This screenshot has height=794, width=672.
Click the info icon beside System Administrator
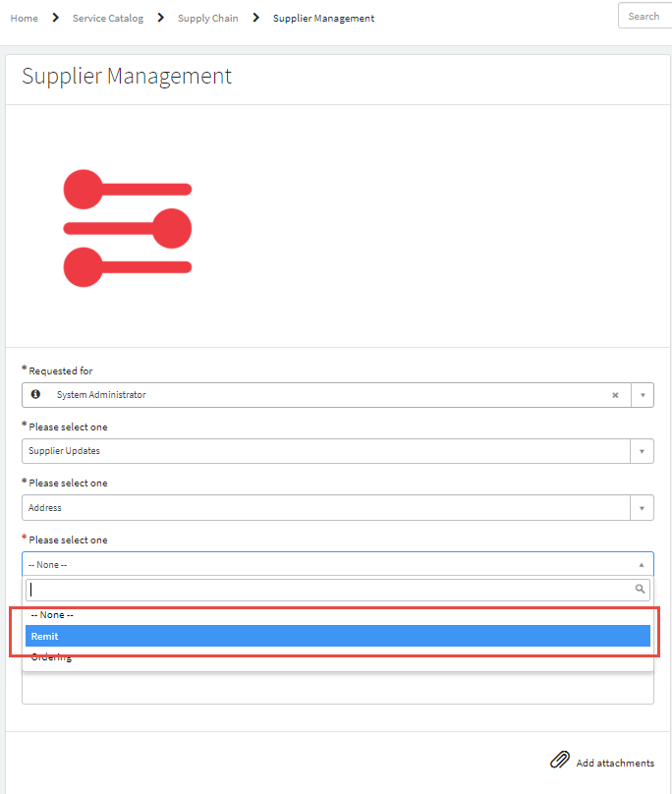click(x=36, y=395)
